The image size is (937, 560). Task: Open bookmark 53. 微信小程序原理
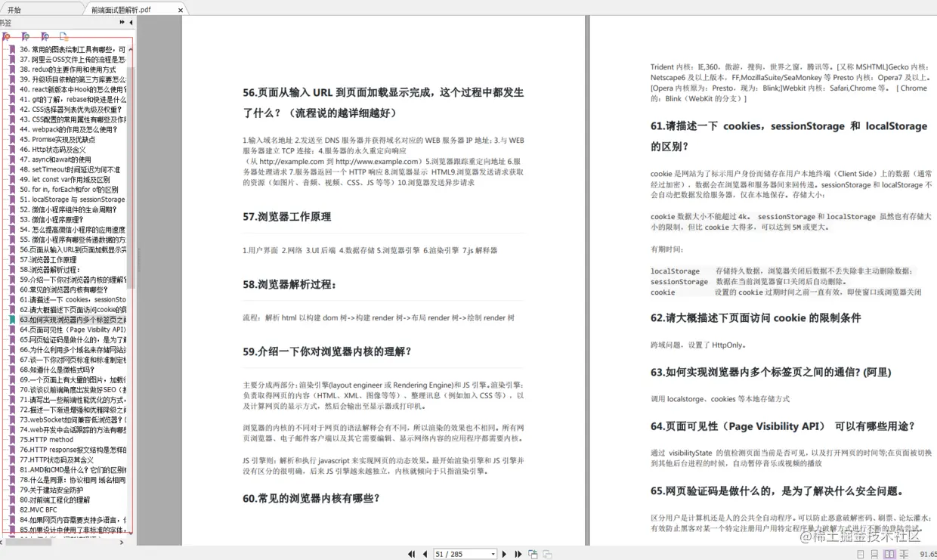[x=51, y=219]
